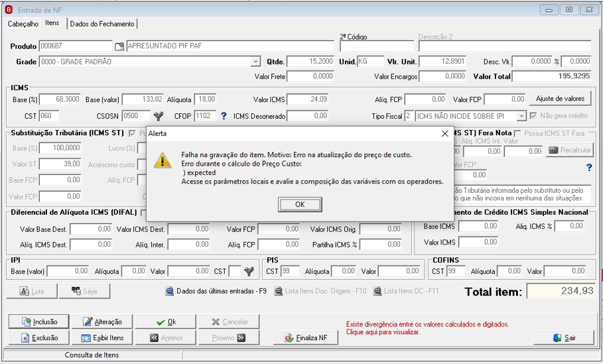
Task: Open the Dados do Fechamento tab
Action: tap(102, 24)
